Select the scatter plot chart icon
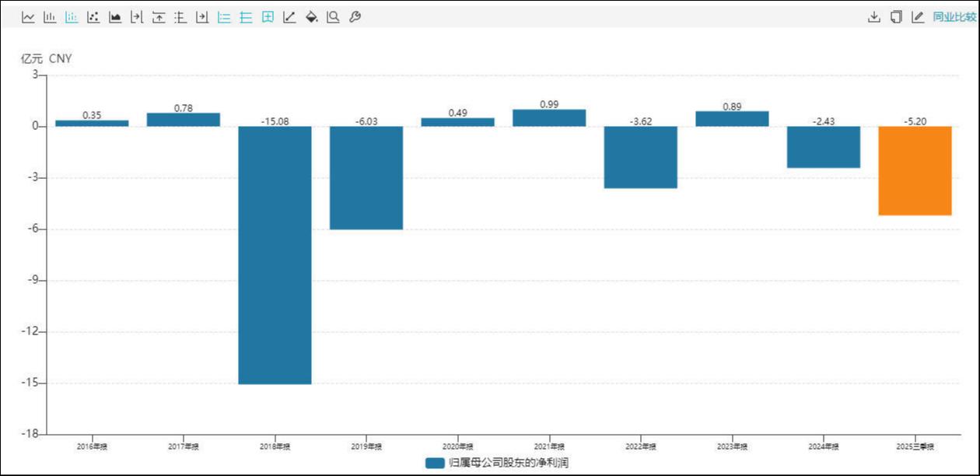 point(93,17)
